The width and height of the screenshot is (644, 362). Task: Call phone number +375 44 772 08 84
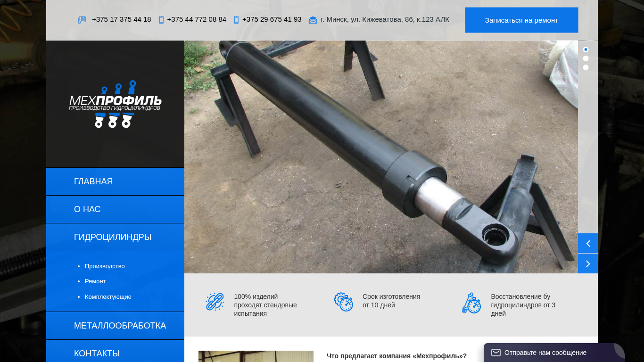197,19
